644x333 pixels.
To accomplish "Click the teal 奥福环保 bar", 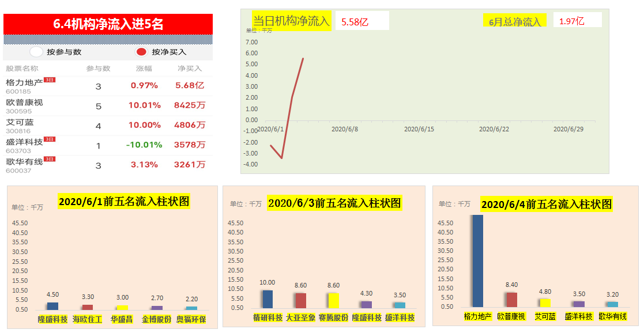I will [191, 308].
